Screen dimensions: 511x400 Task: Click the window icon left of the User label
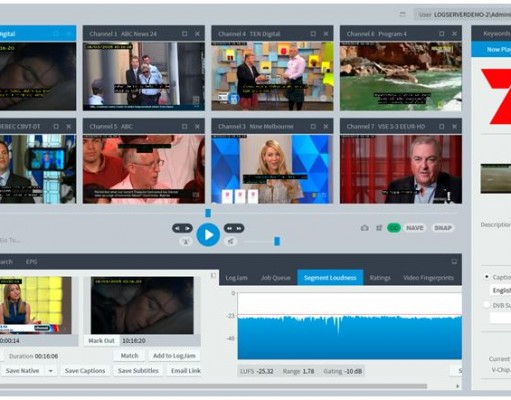(x=403, y=14)
